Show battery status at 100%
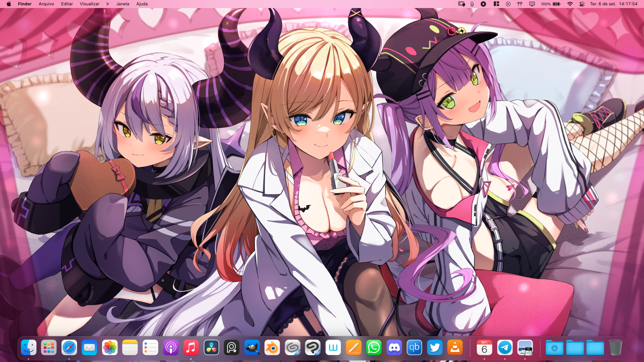The width and height of the screenshot is (644, 362). tap(551, 4)
